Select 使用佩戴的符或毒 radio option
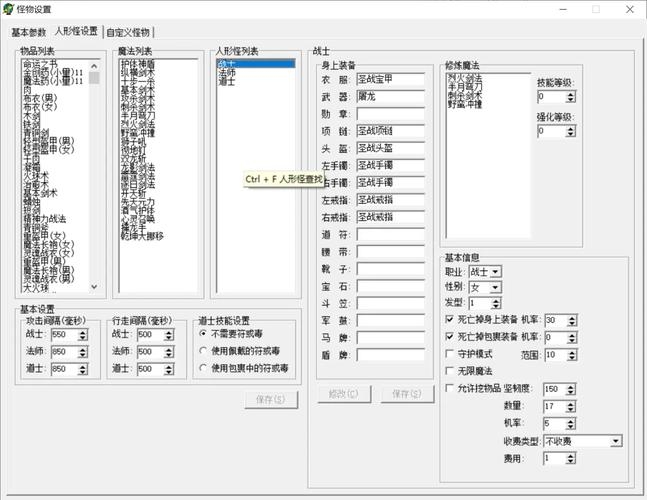Viewport: 647px width, 500px height. (203, 351)
